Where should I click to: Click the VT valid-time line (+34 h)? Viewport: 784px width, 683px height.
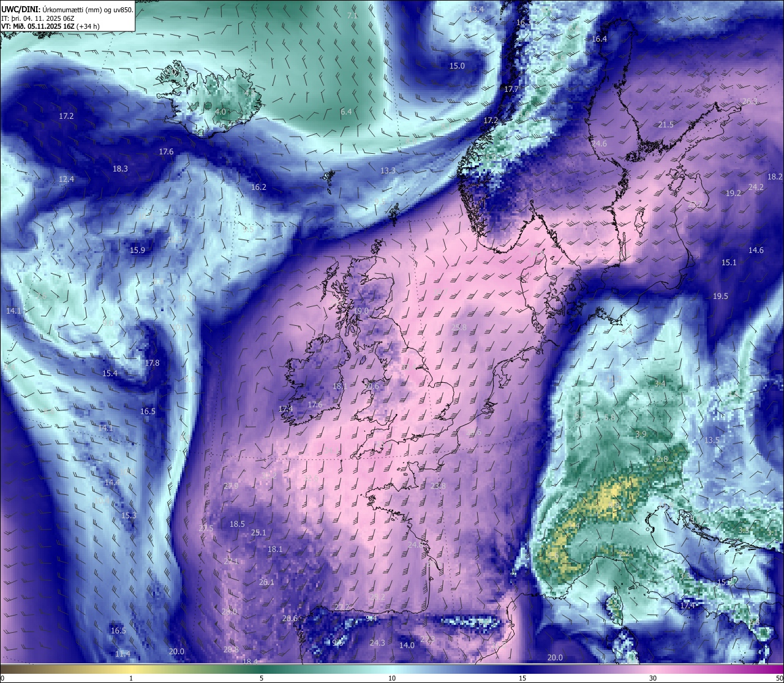(x=51, y=26)
